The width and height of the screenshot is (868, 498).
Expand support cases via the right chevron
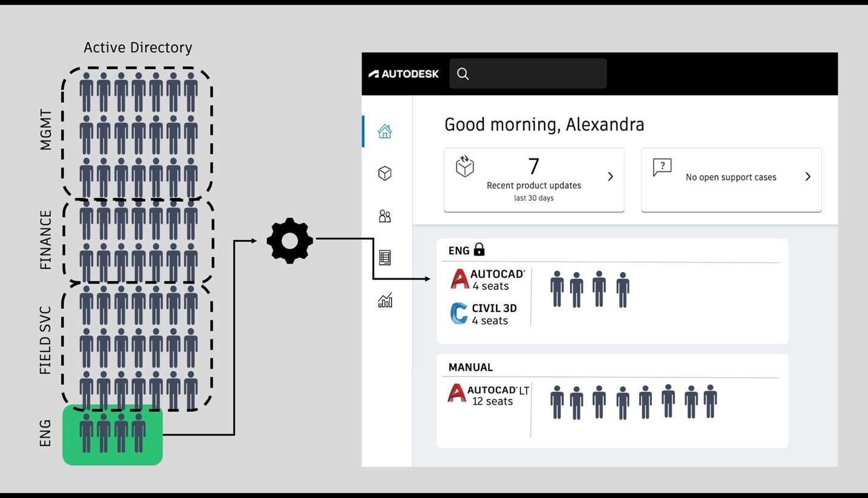tap(808, 177)
